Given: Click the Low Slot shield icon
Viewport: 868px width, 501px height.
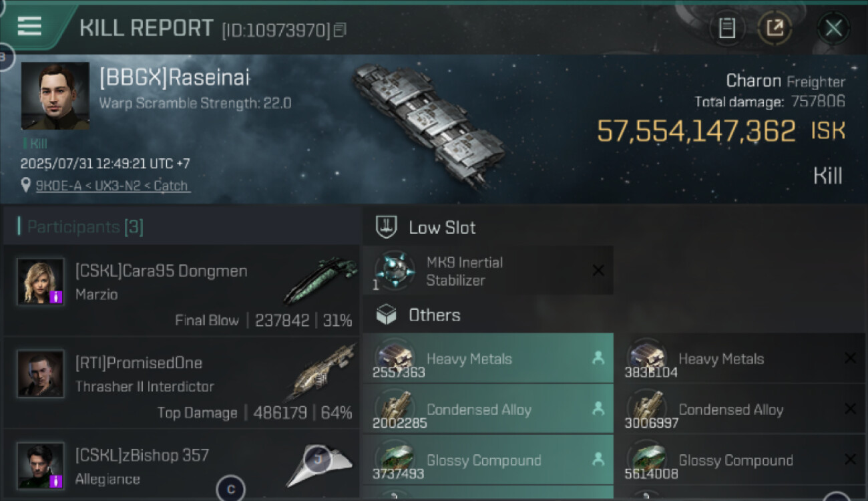Looking at the screenshot, I should [x=386, y=227].
